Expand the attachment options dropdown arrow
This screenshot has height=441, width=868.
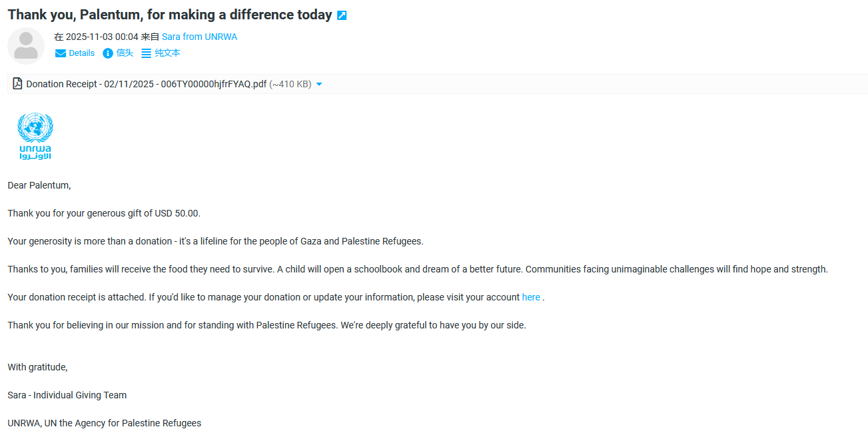tap(319, 84)
